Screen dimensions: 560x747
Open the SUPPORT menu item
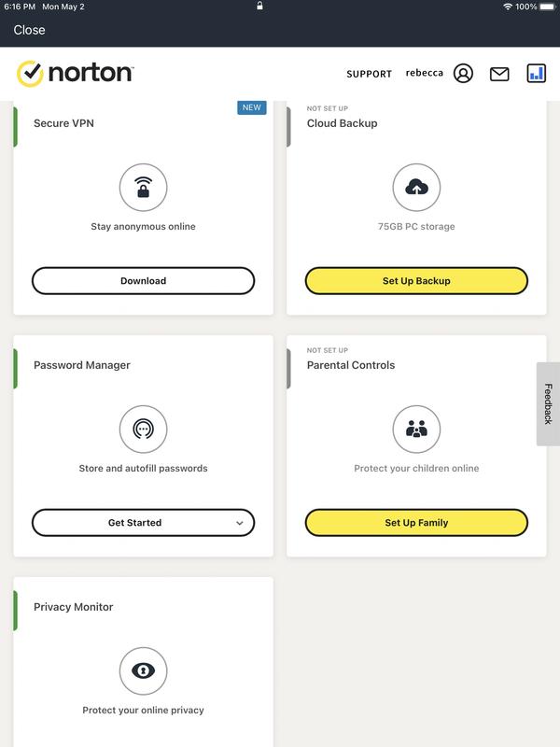(369, 74)
